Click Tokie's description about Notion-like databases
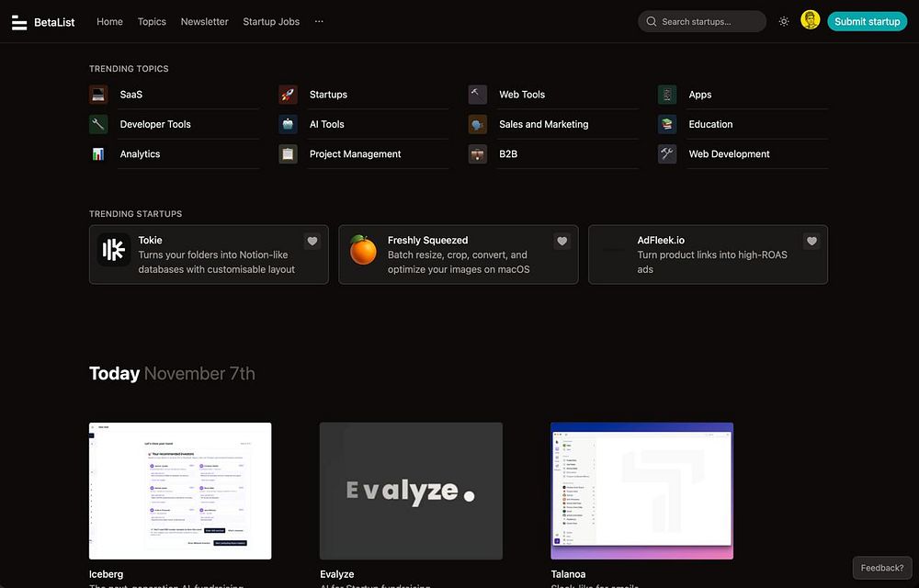 click(x=217, y=262)
